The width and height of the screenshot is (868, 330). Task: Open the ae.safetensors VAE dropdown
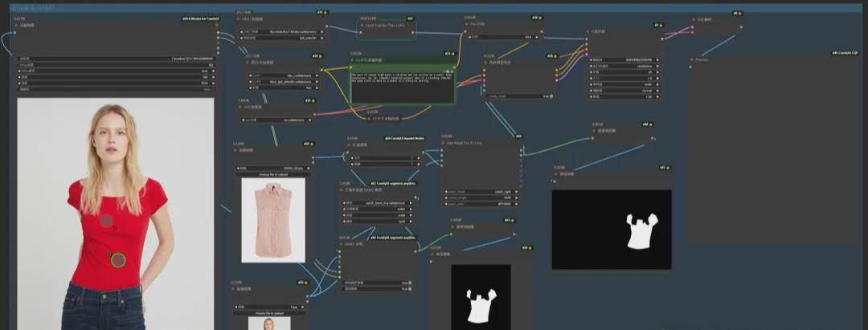[279, 120]
